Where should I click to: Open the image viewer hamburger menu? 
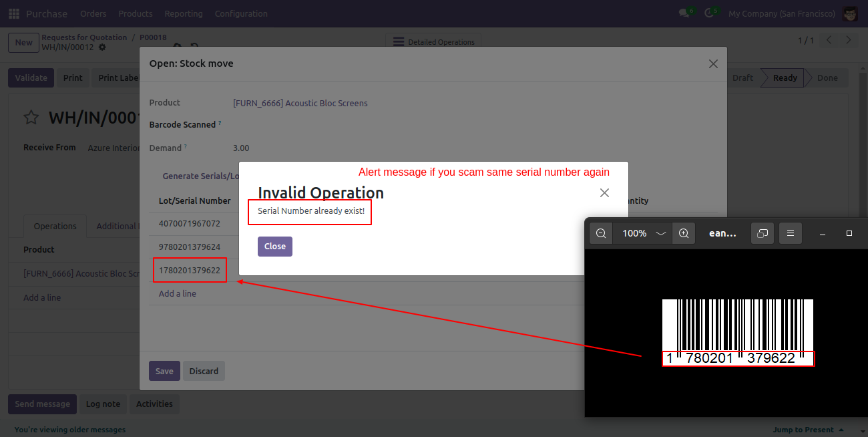(791, 233)
